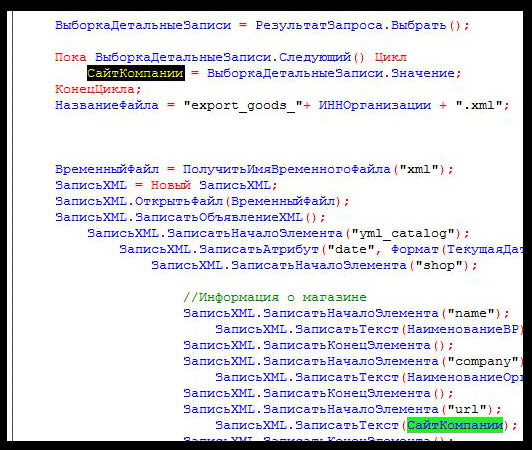532x450 pixels.
Task: Click the КонецЦикла keyword
Action: tap(95, 89)
